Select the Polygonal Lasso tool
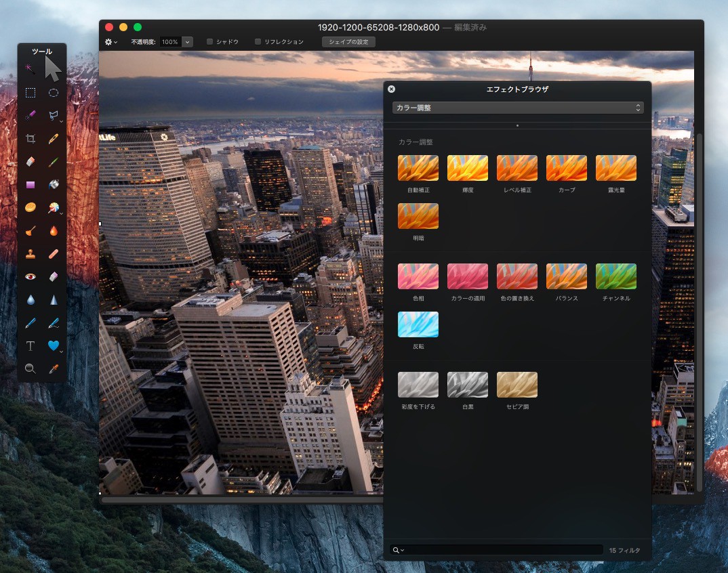The height and width of the screenshot is (573, 728). point(54,115)
